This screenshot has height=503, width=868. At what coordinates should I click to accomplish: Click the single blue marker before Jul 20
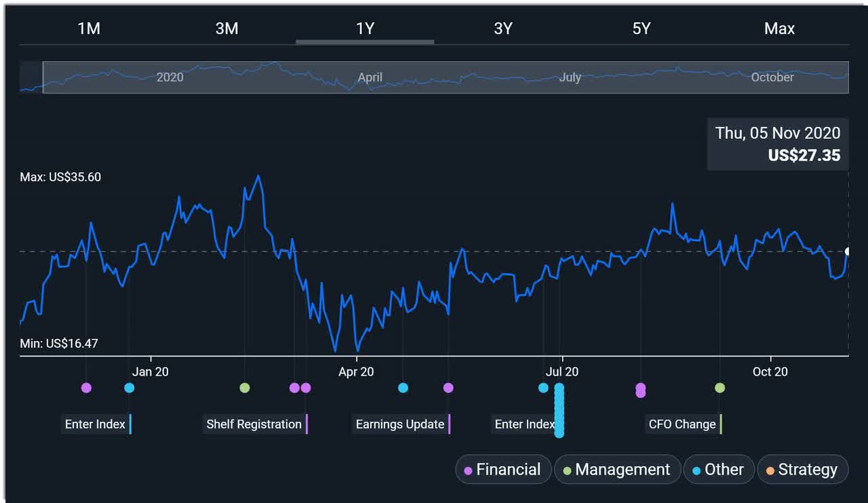(x=543, y=388)
